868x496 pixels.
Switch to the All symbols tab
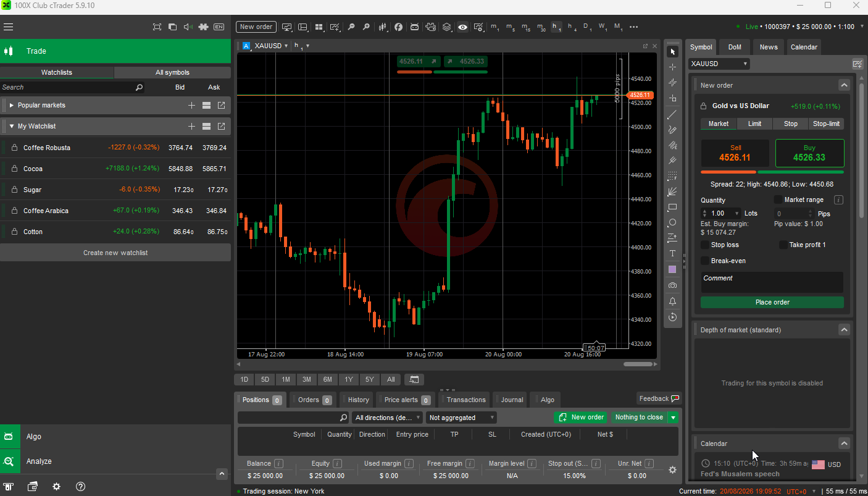click(173, 73)
